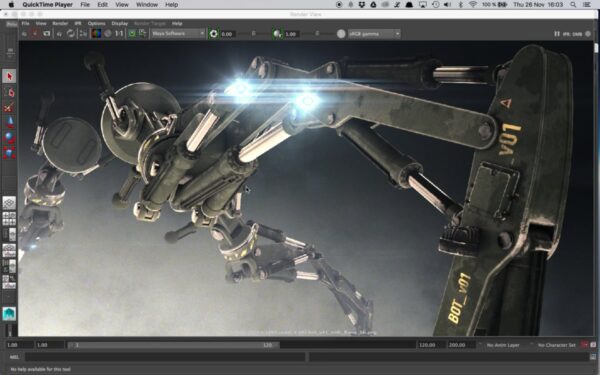The height and width of the screenshot is (375, 600).
Task: Open Spotlight search in menu bar
Action: click(573, 5)
